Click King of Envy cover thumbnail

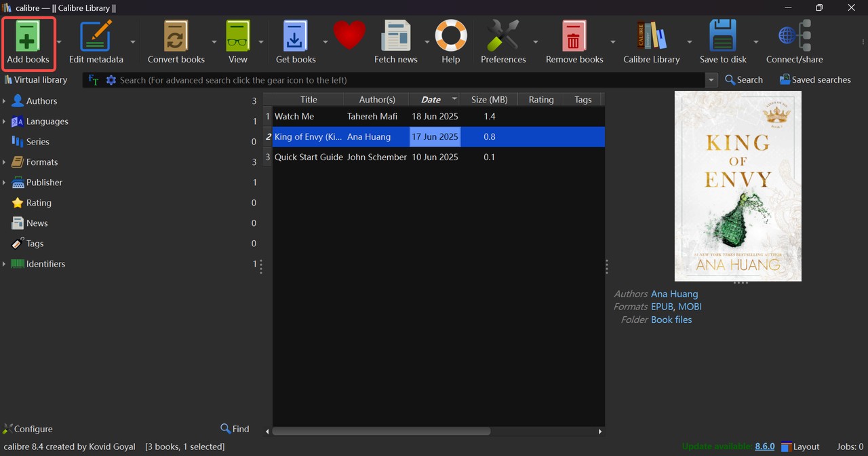pyautogui.click(x=738, y=186)
